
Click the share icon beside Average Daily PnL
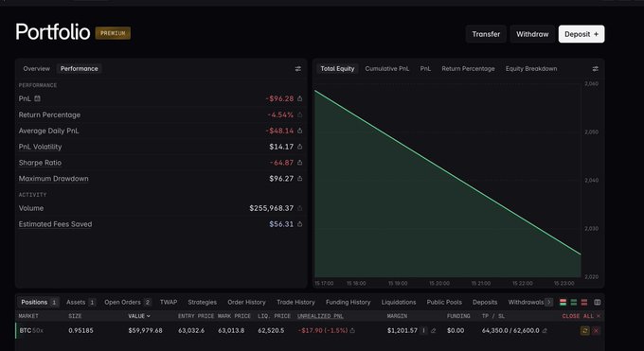(300, 131)
